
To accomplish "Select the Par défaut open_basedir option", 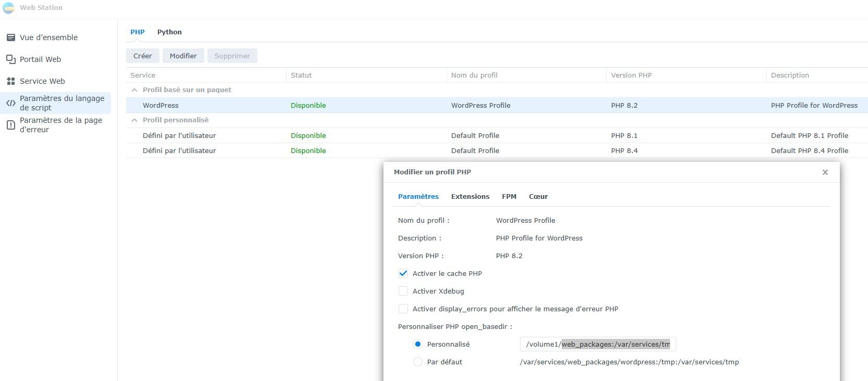I will [418, 362].
